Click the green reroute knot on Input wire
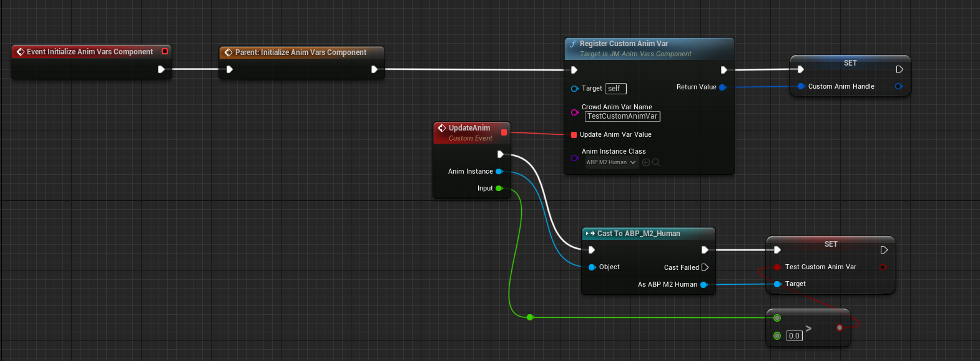 [530, 317]
